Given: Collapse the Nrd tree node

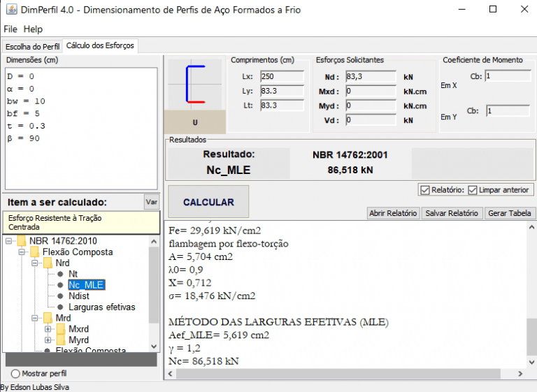Looking at the screenshot, I should tap(34, 263).
